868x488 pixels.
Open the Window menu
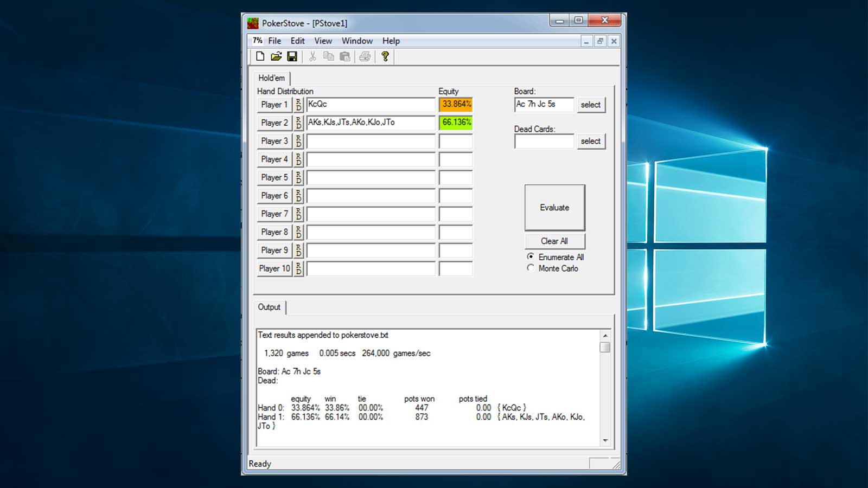tap(357, 41)
